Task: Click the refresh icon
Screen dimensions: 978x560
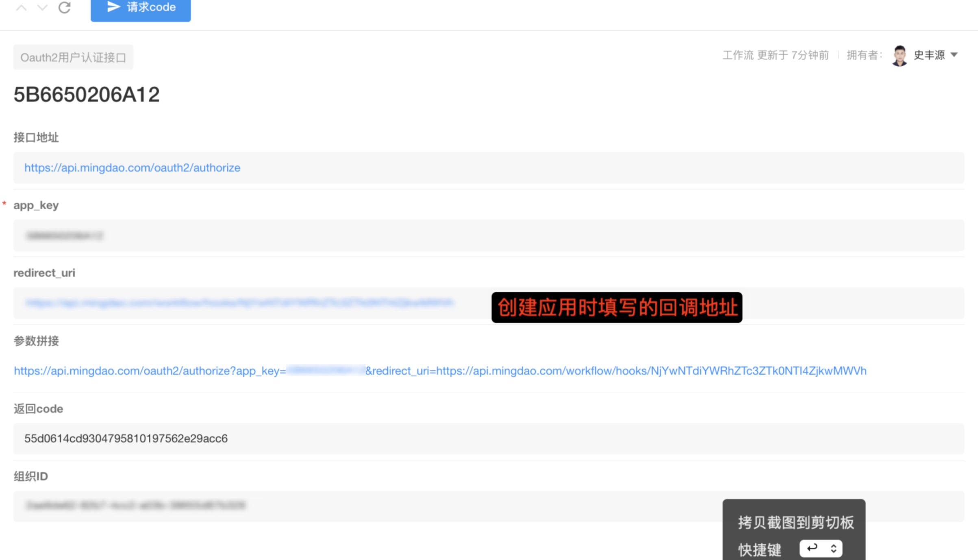Action: click(65, 7)
